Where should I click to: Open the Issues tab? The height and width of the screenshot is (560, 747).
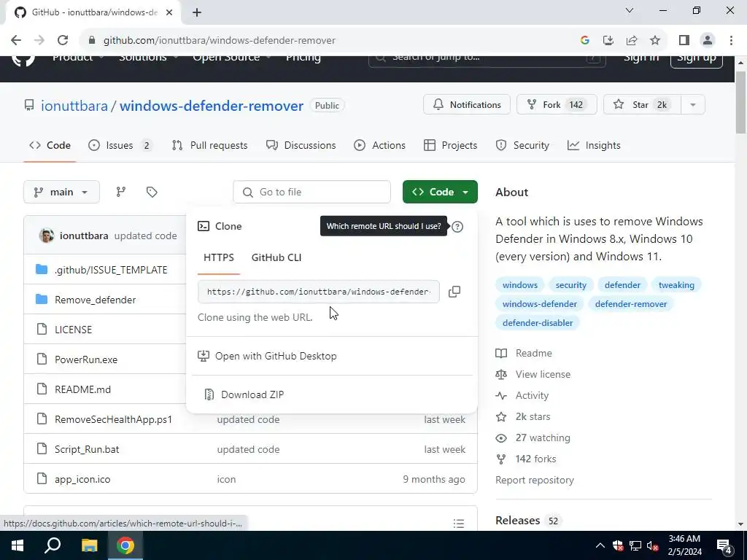(x=120, y=145)
